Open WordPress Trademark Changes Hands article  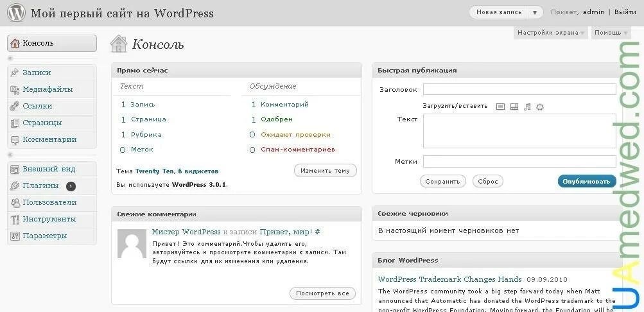click(x=449, y=279)
